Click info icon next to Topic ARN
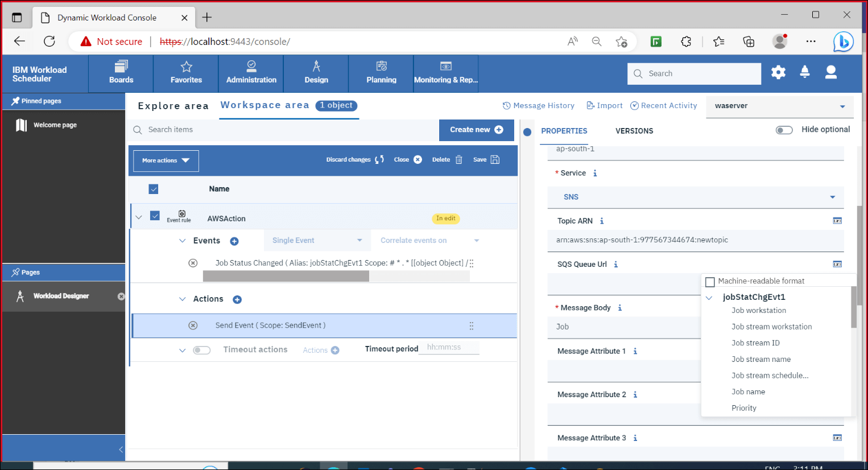Screen dimensions: 868x470 pos(602,221)
